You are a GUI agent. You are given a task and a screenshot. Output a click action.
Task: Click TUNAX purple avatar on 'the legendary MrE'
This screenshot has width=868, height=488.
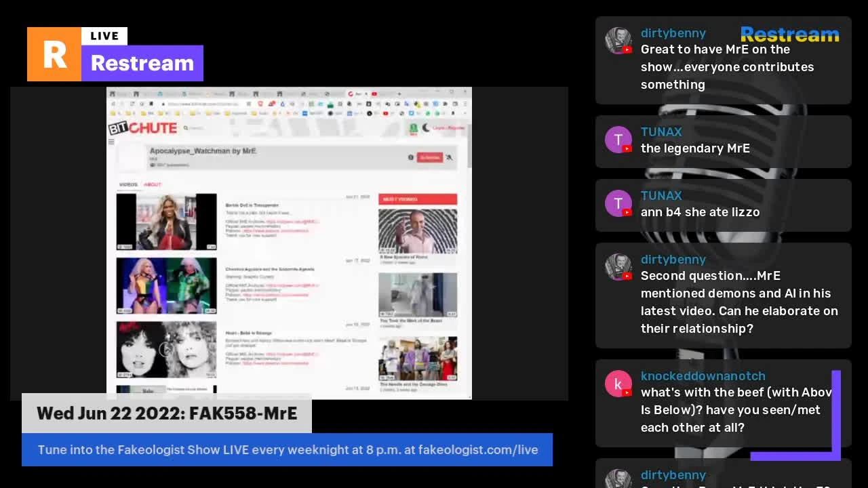(x=618, y=140)
